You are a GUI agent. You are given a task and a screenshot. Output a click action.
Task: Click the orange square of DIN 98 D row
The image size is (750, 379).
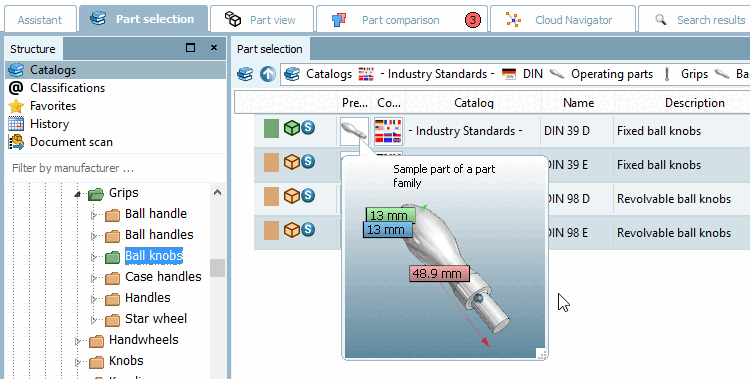click(271, 196)
